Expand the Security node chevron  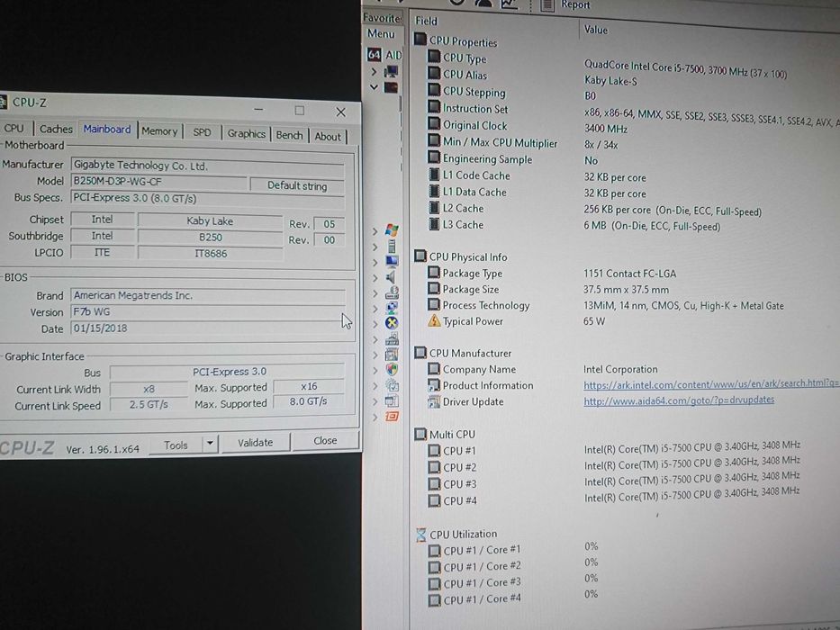pyautogui.click(x=375, y=370)
